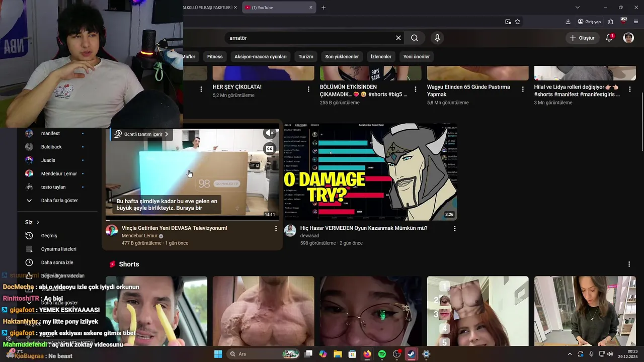
Task: Seek on the video preview progress bar
Action: coord(192,220)
